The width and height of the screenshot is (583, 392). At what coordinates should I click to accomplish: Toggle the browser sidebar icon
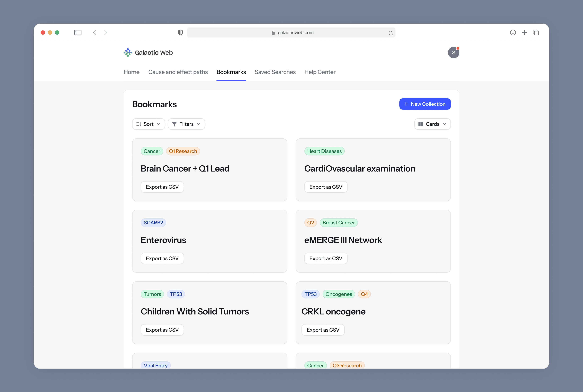click(x=78, y=33)
